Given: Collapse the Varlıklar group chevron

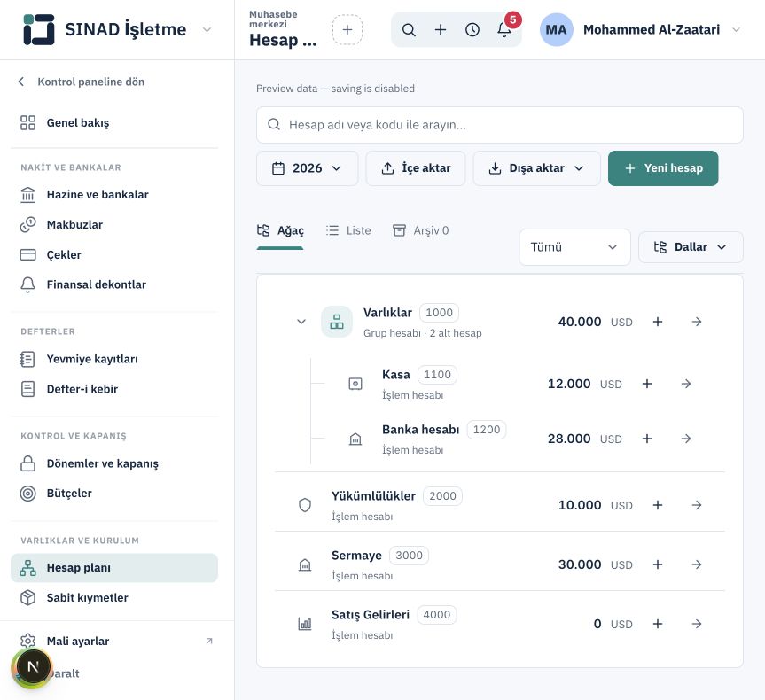Looking at the screenshot, I should [301, 322].
